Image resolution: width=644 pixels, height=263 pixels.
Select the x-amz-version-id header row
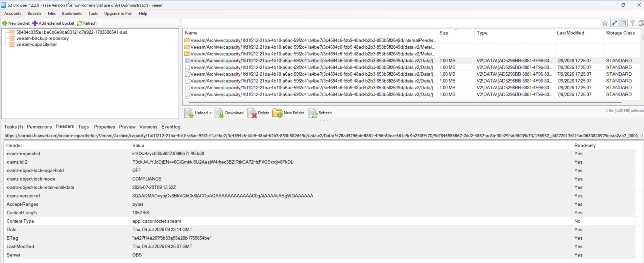[320, 196]
